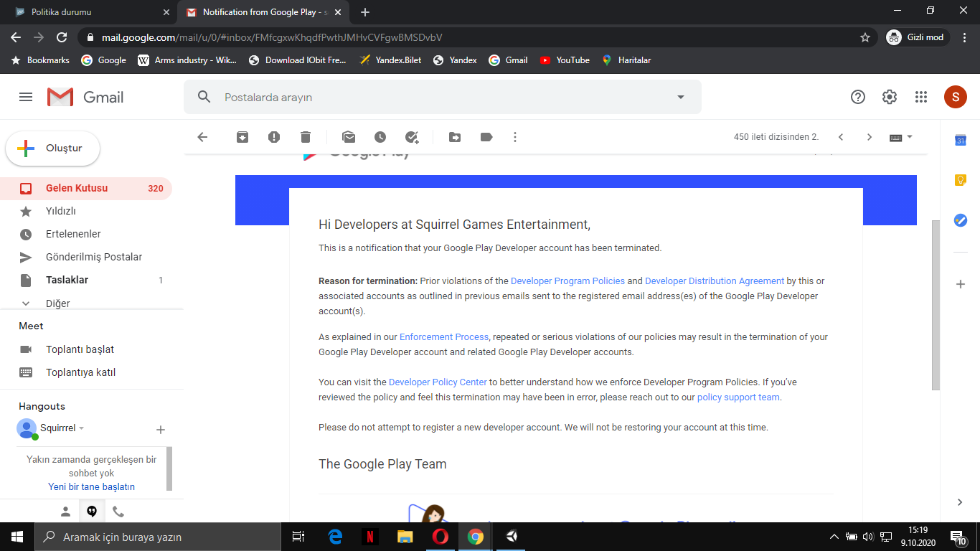
Task: Open the Developer Distribution Agreement link
Action: coord(715,281)
